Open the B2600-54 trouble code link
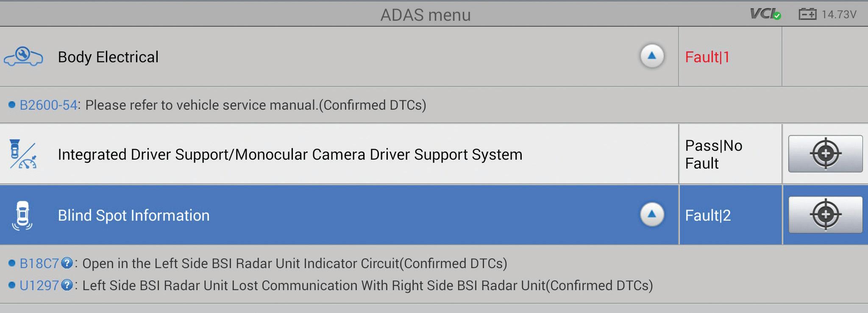 pyautogui.click(x=48, y=105)
